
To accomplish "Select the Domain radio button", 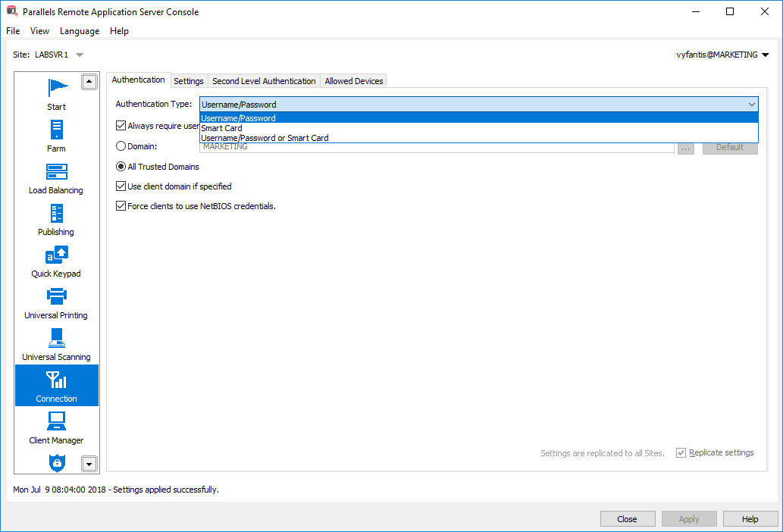I will point(121,146).
